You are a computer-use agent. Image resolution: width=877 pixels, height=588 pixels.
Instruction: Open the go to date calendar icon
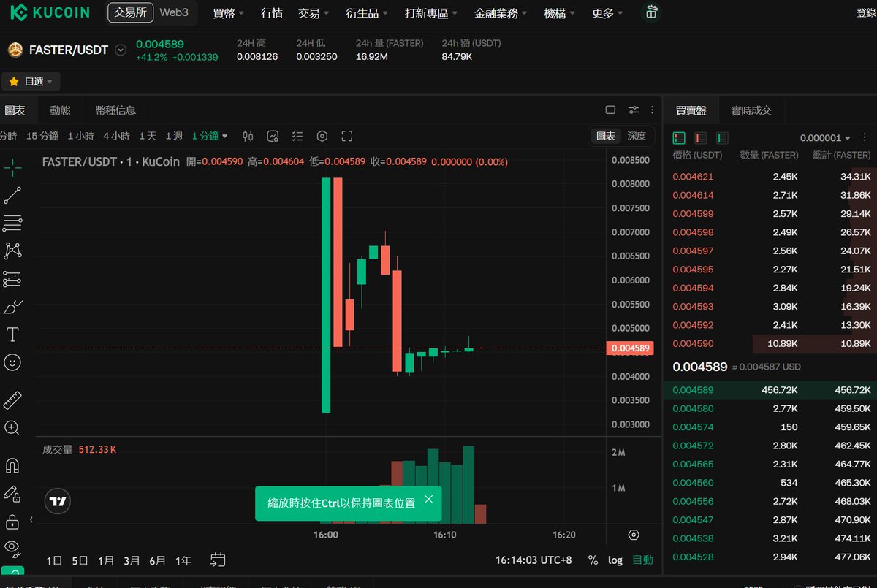(x=218, y=560)
